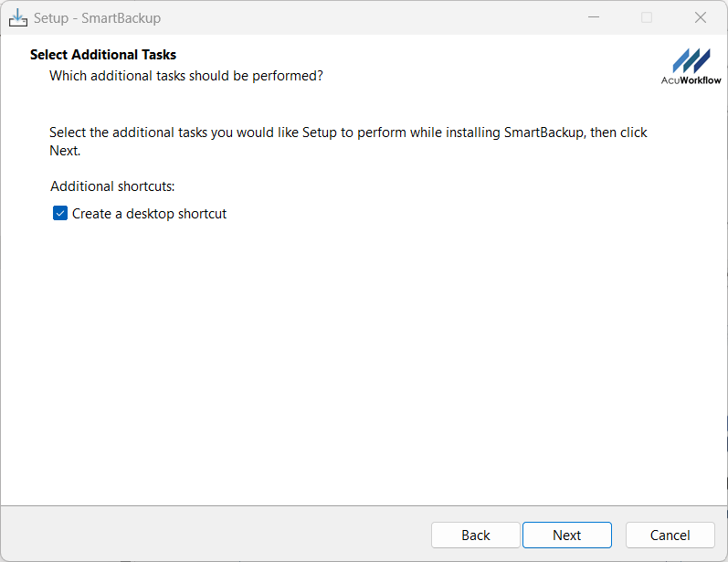Close the Setup window with X
Screen dimensions: 728x562
coord(701,17)
